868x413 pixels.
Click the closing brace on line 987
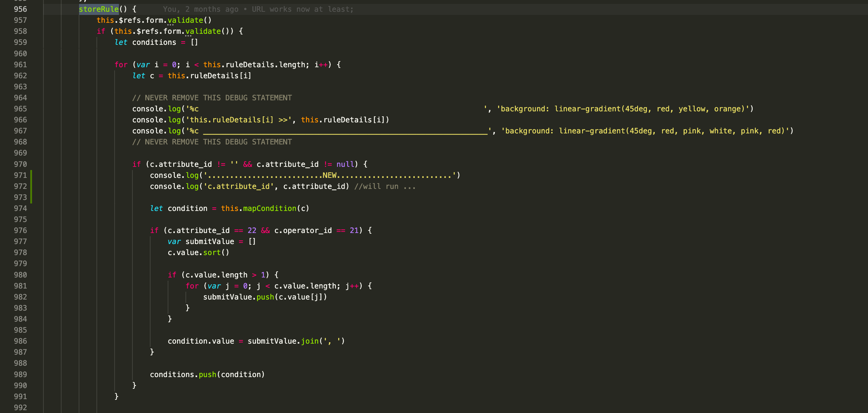[152, 352]
